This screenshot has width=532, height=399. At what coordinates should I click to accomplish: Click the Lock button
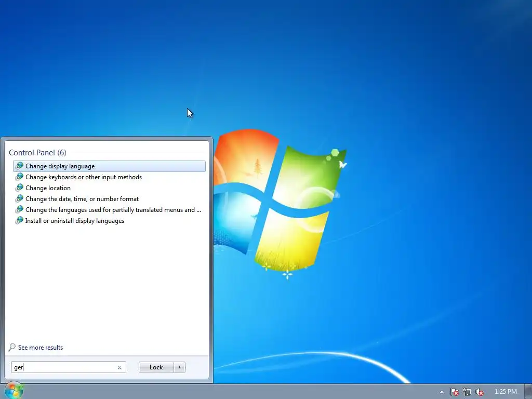point(156,367)
